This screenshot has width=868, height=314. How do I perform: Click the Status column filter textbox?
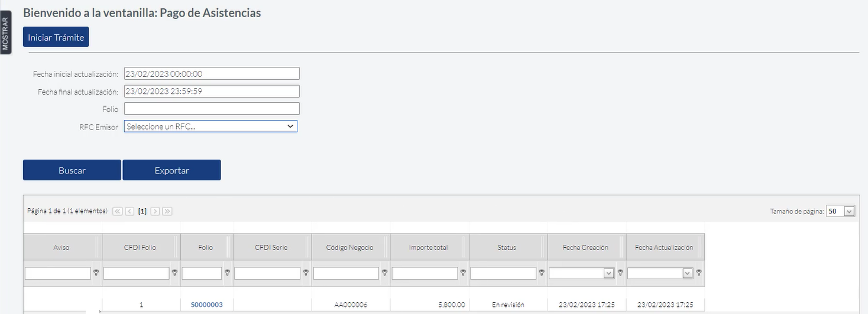pos(504,273)
